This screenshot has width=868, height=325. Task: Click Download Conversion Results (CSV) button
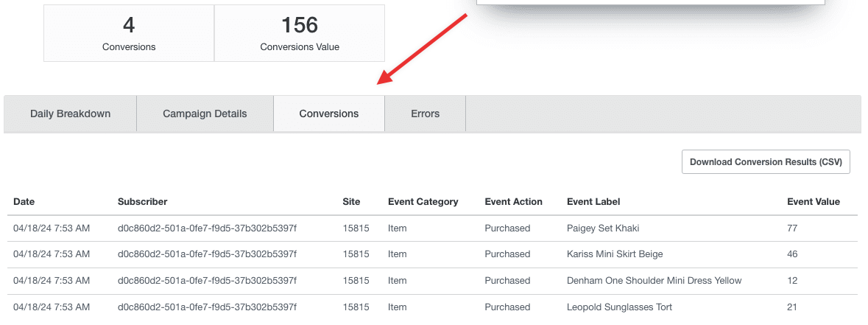coord(766,162)
